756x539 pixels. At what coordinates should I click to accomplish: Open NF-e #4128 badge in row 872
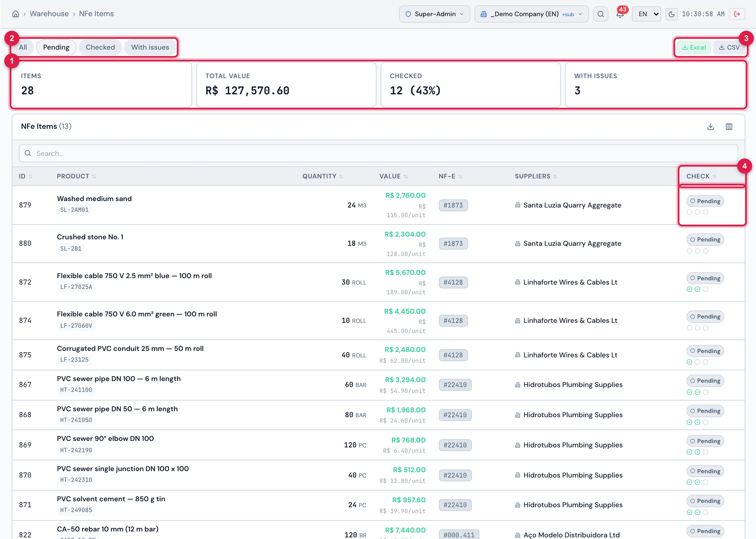point(453,282)
